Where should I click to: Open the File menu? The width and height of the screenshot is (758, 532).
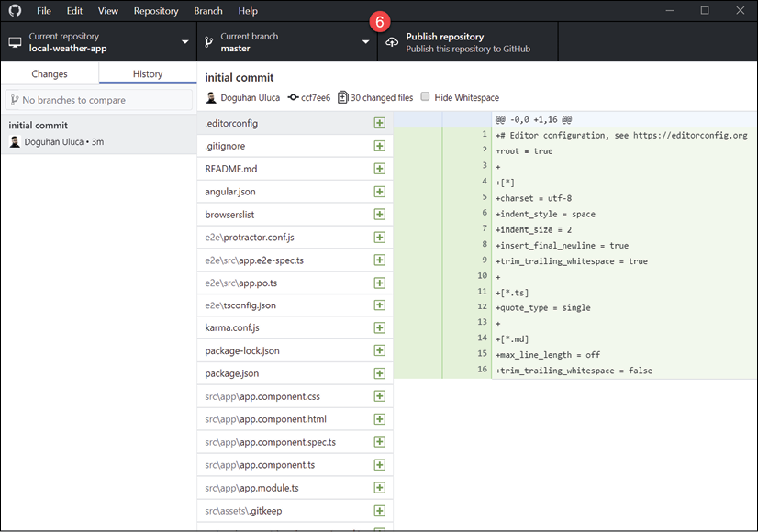click(43, 11)
